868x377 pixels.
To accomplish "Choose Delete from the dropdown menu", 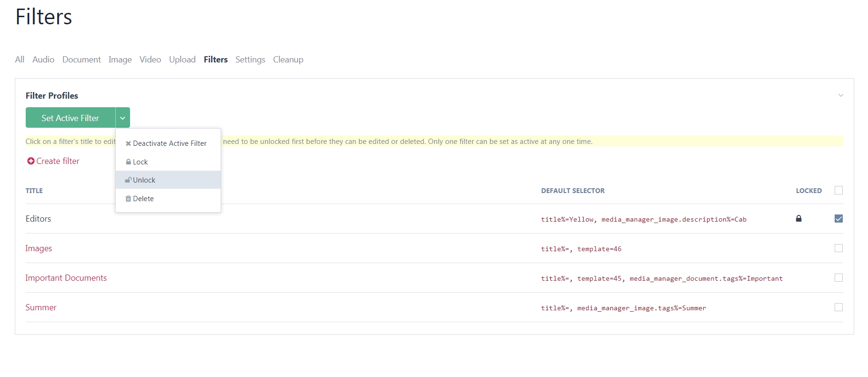I will [x=168, y=198].
